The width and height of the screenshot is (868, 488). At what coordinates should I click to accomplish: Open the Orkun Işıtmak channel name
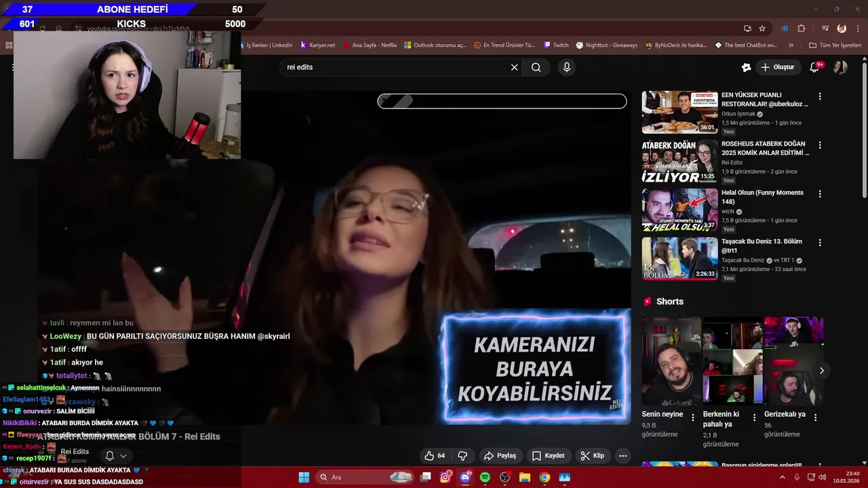(x=738, y=114)
